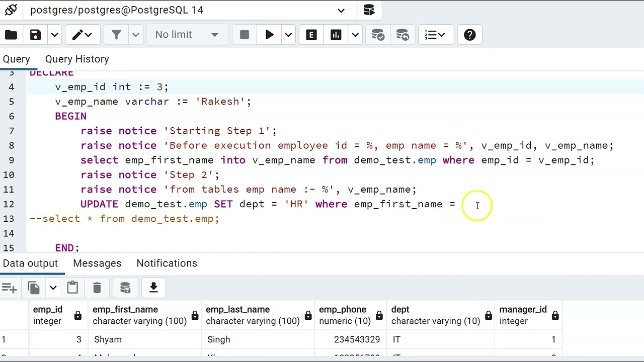Viewport: 644px width, 362px height.
Task: Click the Help question mark icon
Action: point(469,35)
